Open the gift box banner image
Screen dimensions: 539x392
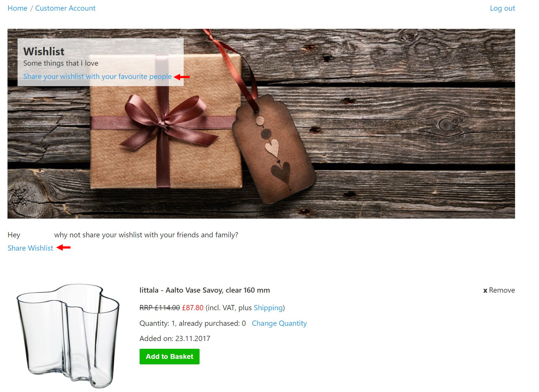[261, 124]
